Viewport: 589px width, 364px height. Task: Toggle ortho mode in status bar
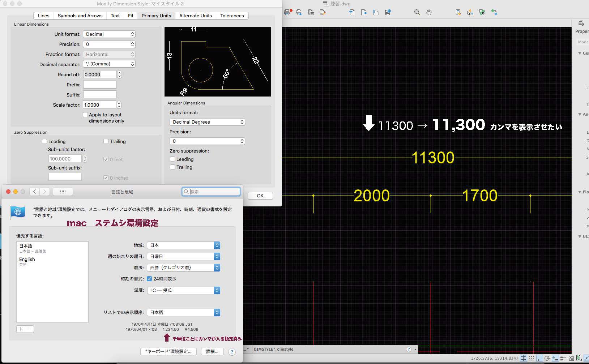[539, 358]
